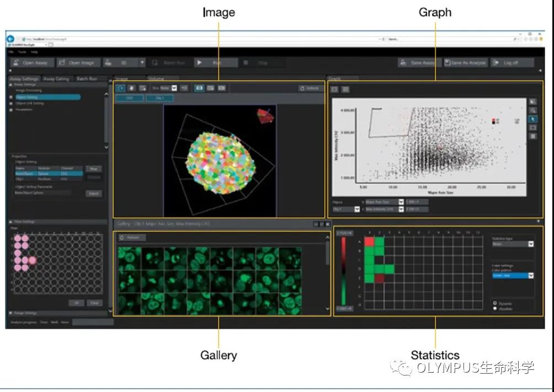Click Save As Analysis in the toolbar
This screenshot has width=554, height=392.
coord(465,63)
